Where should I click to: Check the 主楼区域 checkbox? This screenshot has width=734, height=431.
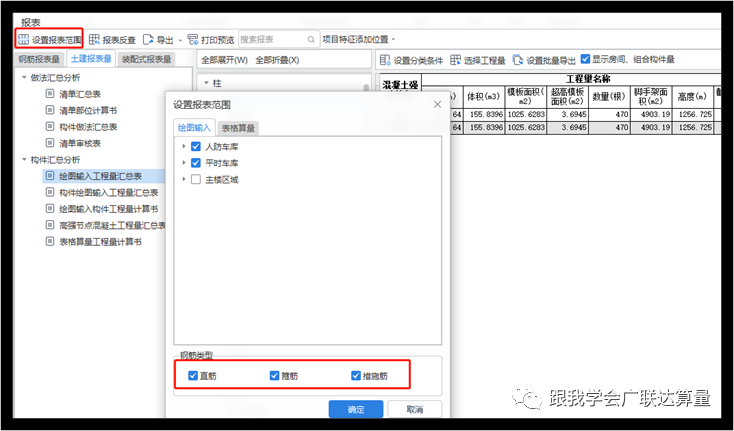coord(196,179)
